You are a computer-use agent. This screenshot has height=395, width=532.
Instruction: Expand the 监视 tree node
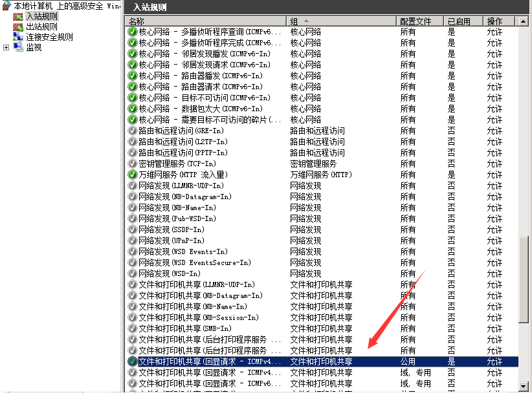5,47
